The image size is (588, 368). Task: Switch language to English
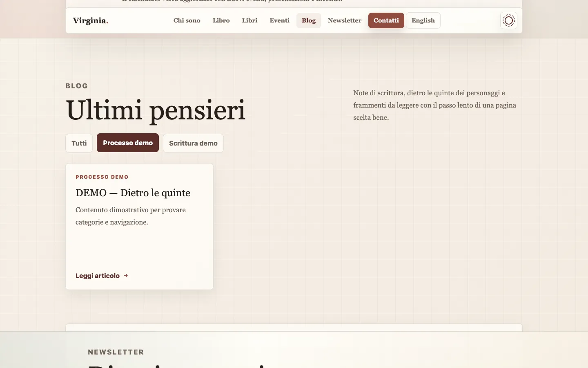point(423,20)
